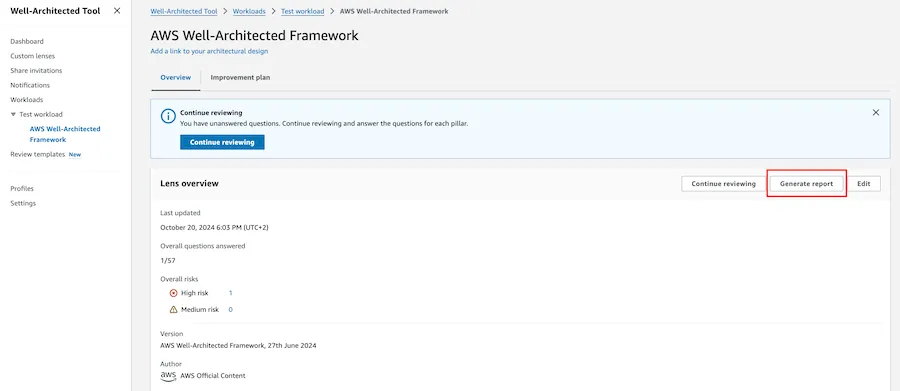Close the Well-Architected Tool sidebar
Image resolution: width=900 pixels, height=391 pixels.
click(117, 11)
